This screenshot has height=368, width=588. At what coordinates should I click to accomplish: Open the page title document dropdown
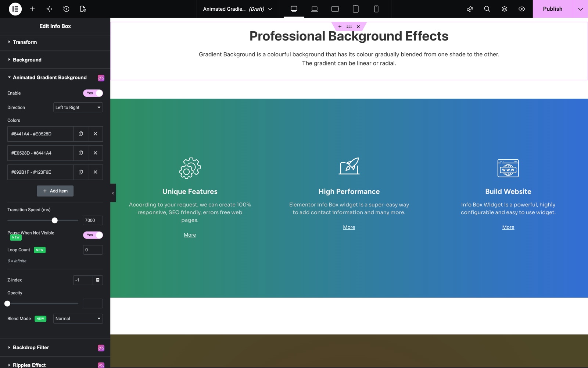[238, 9]
